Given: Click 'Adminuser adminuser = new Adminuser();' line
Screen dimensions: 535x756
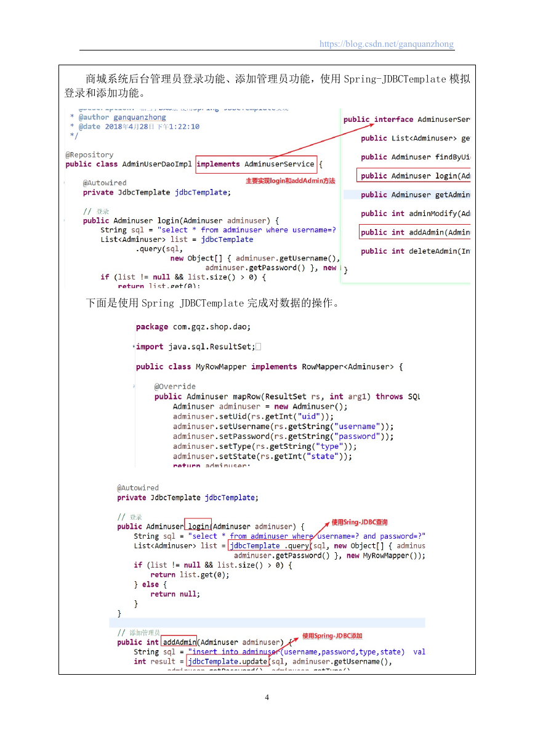Looking at the screenshot, I should pos(260,406).
